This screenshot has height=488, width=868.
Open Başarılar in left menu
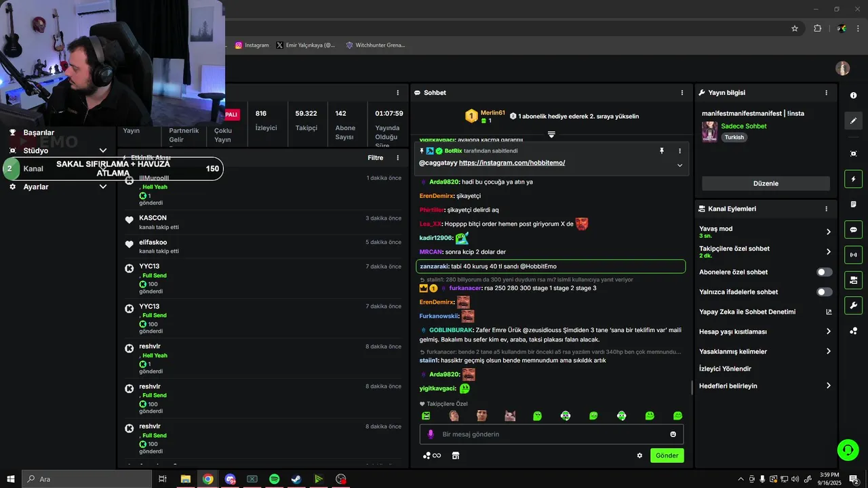[39, 133]
